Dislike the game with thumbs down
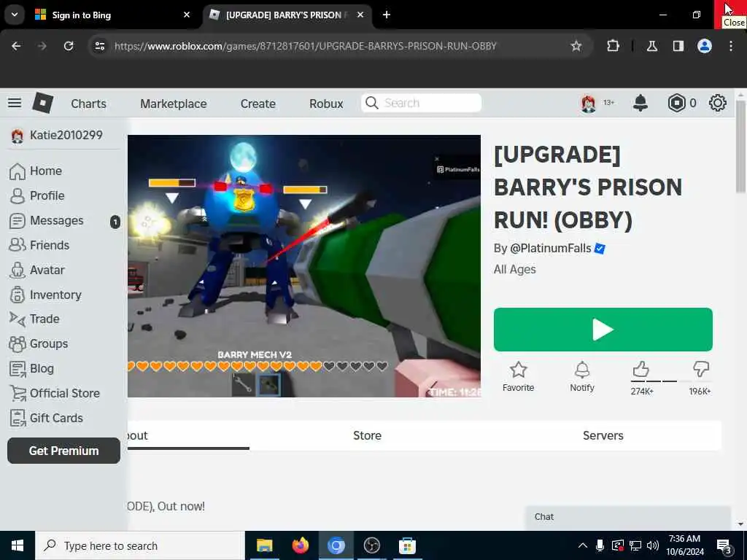The image size is (747, 560). [701, 370]
